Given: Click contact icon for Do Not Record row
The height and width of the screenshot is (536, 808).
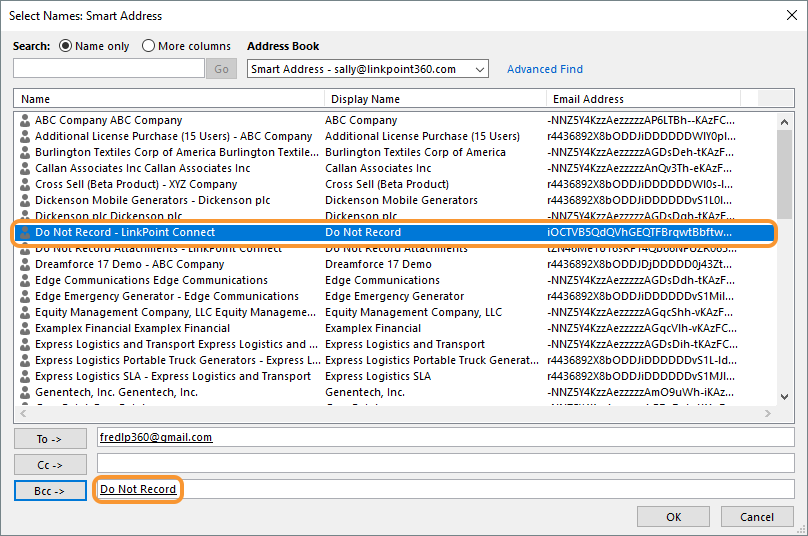Looking at the screenshot, I should coord(25,232).
